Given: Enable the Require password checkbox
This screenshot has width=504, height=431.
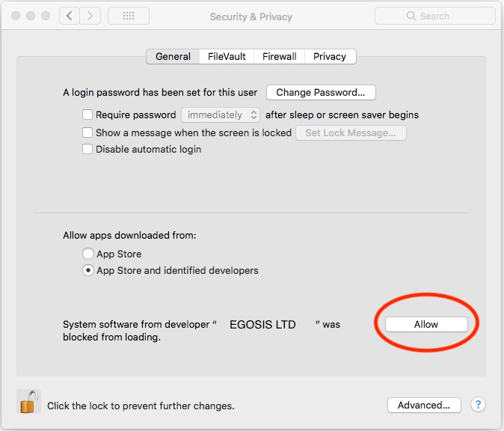Looking at the screenshot, I should [x=87, y=114].
